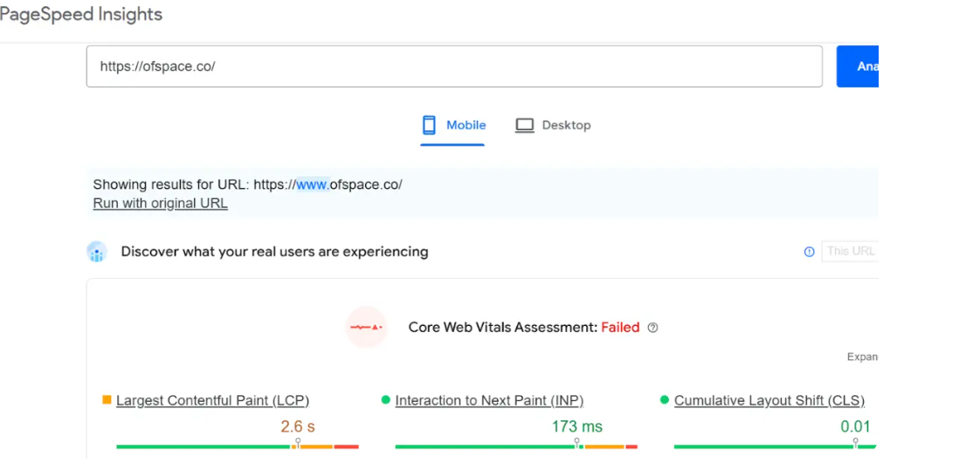Click the desktop laptop icon

[524, 126]
